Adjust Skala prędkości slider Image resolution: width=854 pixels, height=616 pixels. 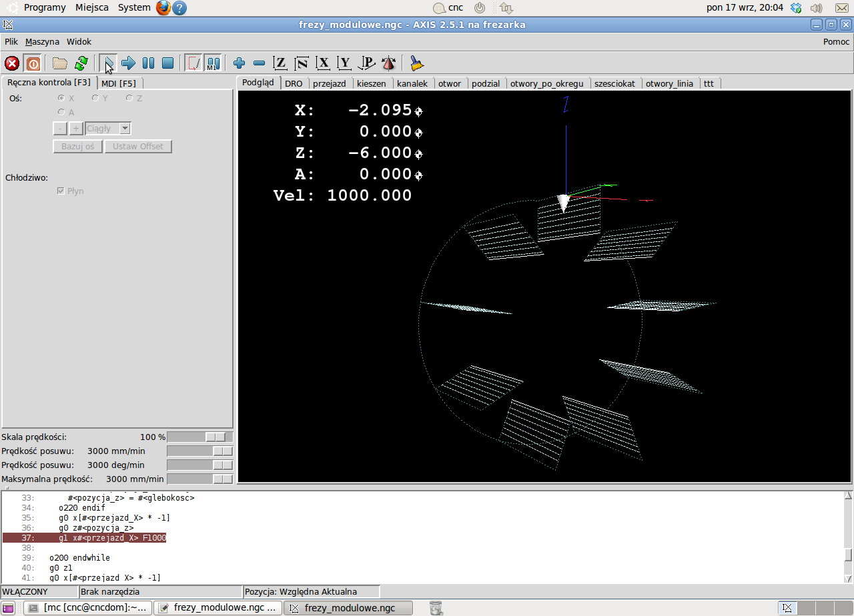pyautogui.click(x=200, y=437)
